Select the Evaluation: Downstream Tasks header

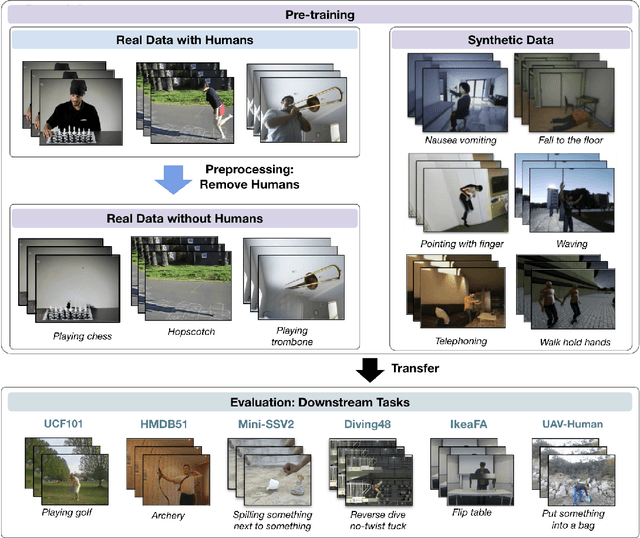(x=320, y=401)
